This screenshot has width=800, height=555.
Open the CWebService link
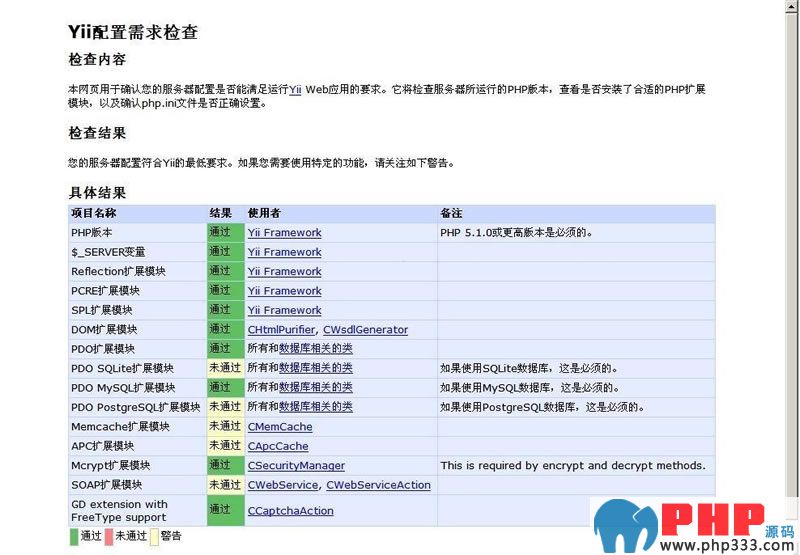[283, 485]
